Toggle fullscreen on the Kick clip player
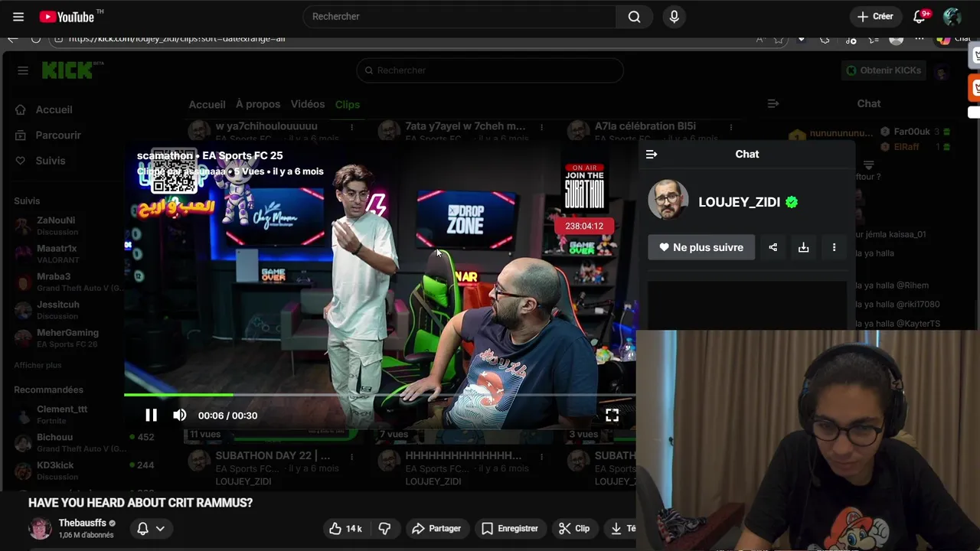This screenshot has height=551, width=980. (x=612, y=415)
